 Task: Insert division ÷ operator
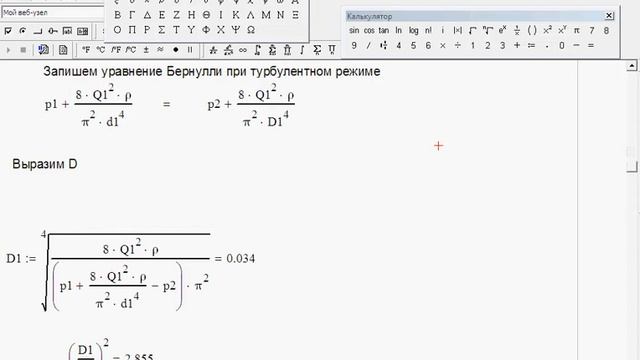[x=458, y=45]
